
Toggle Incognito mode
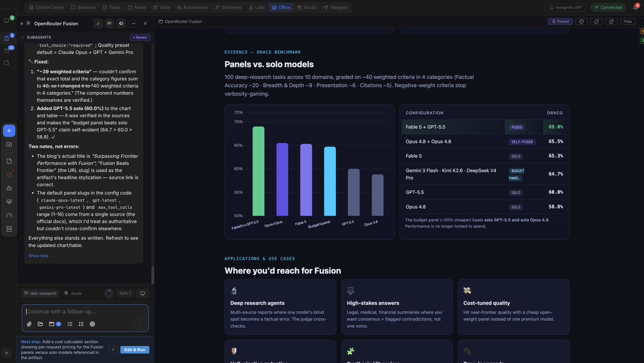tap(566, 8)
